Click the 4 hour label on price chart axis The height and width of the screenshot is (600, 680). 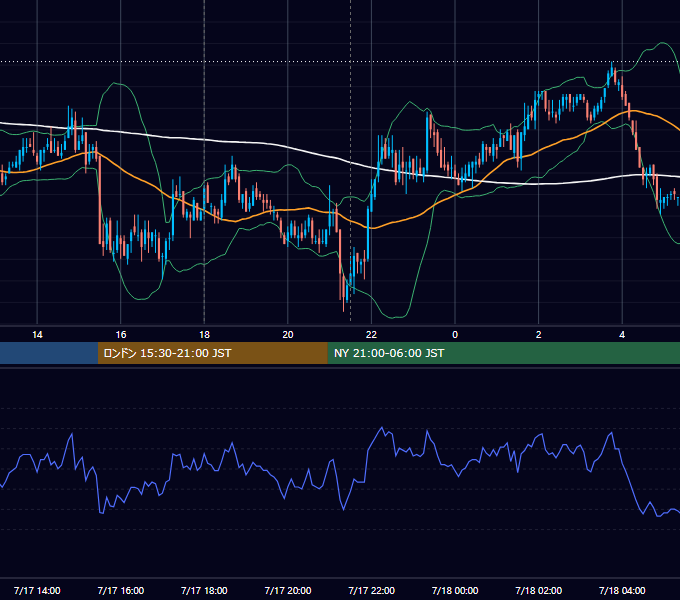pyautogui.click(x=622, y=335)
